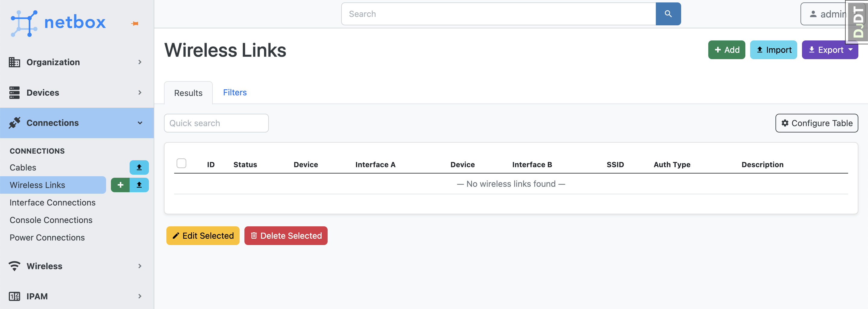The height and width of the screenshot is (309, 868).
Task: Click inside the Quick search field
Action: [x=216, y=123]
